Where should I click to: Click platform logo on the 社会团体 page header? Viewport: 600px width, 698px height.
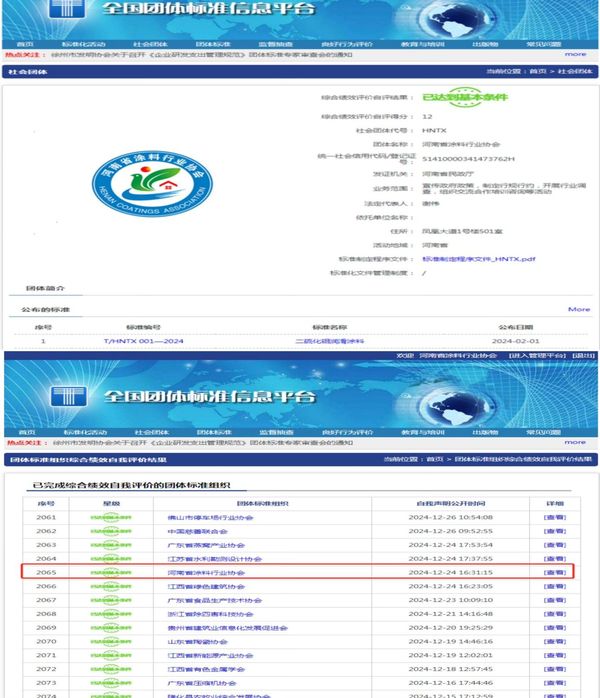coord(67,8)
